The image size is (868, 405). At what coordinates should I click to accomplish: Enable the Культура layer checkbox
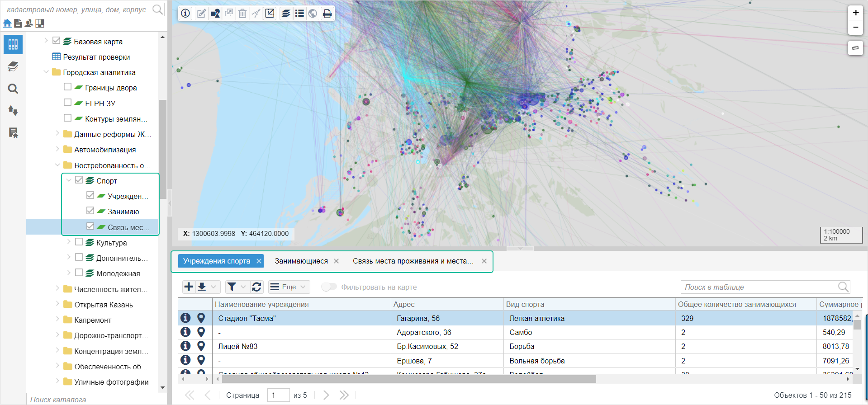pos(79,242)
